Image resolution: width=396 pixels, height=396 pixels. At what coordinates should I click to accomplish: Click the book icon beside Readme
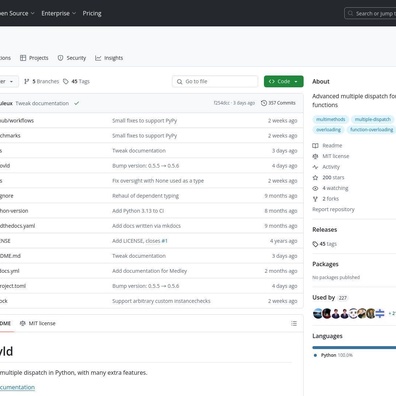[315, 146]
